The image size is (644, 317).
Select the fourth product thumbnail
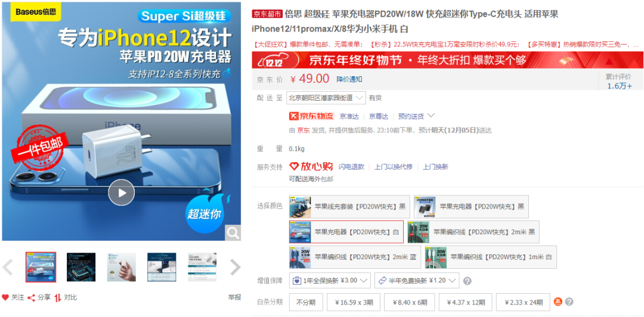tap(162, 268)
